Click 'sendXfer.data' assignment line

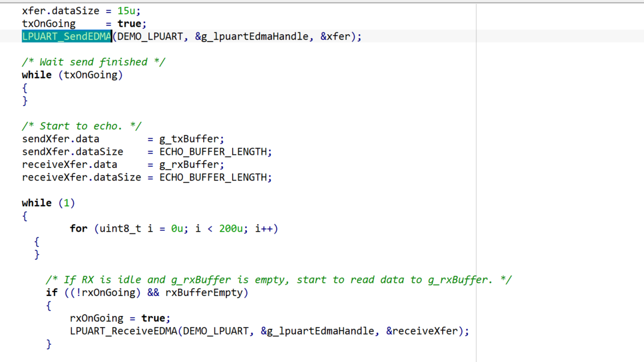click(x=123, y=139)
